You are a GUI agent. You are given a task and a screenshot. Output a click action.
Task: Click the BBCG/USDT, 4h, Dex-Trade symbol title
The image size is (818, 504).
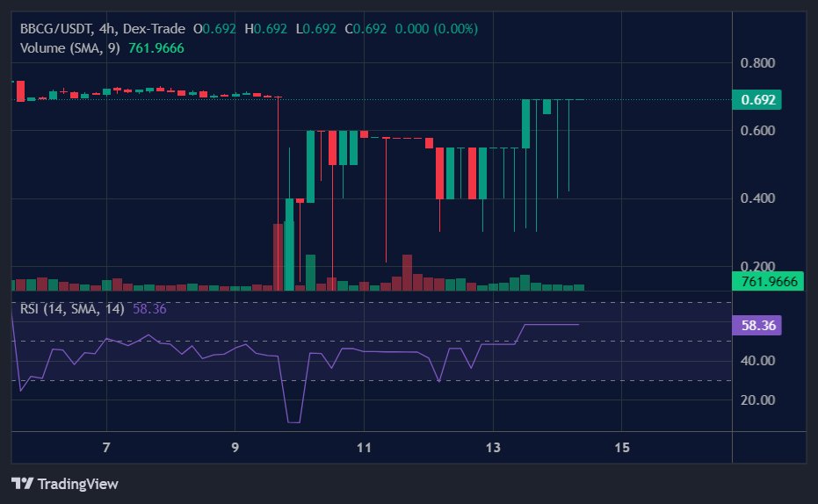tap(102, 29)
